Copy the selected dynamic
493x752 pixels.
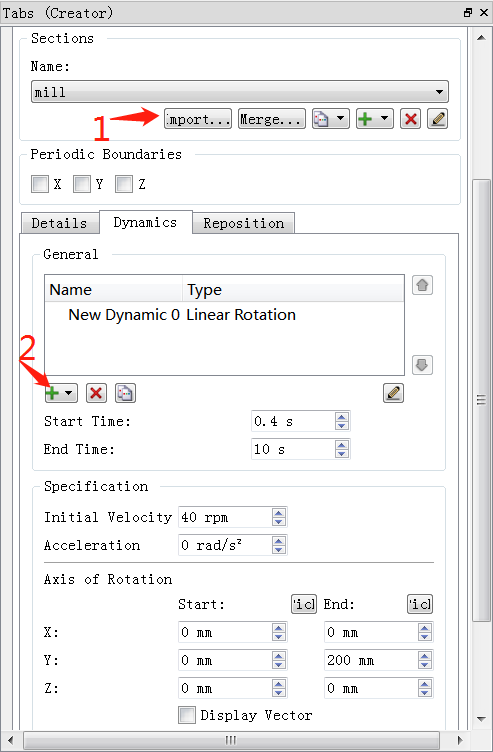pyautogui.click(x=126, y=393)
